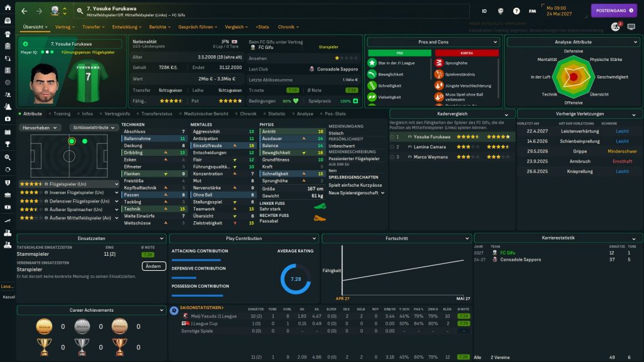Screen dimensions: 644x362
Task: Click the FM logo icon in top bar
Action: click(533, 11)
